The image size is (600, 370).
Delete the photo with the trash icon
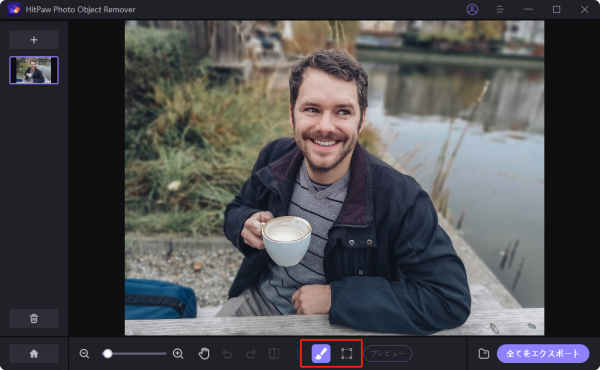[34, 318]
